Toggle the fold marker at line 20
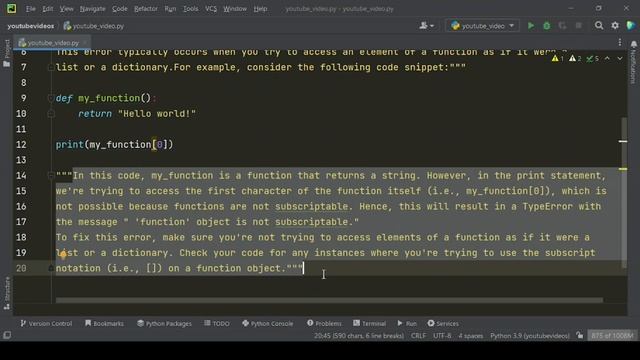This screenshot has height=360, width=640. tap(51, 268)
